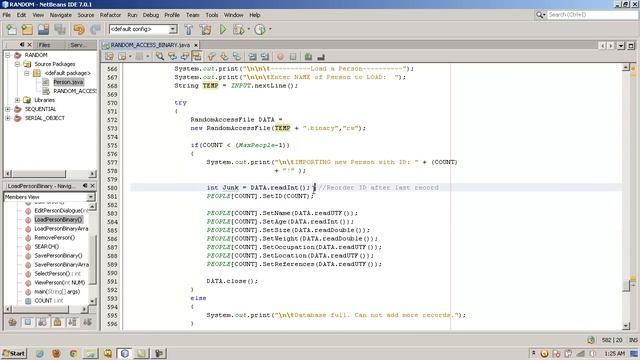640x360 pixels.
Task: Click the NetBeans taskbar button
Action: coord(125,353)
